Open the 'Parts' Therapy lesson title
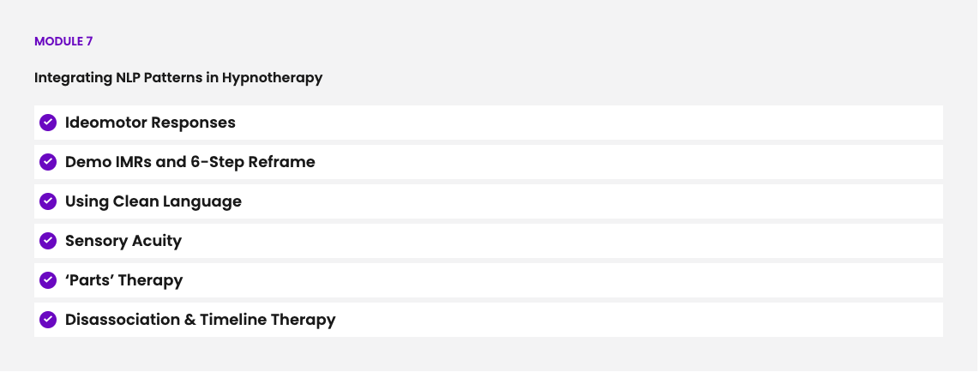Screen dimensions: 980x372 click(x=123, y=280)
